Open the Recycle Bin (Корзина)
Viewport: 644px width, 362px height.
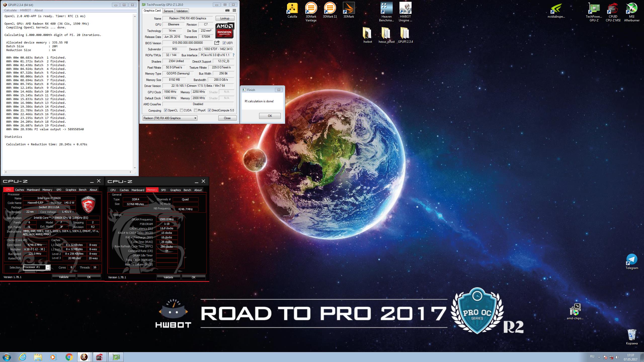coord(632,337)
